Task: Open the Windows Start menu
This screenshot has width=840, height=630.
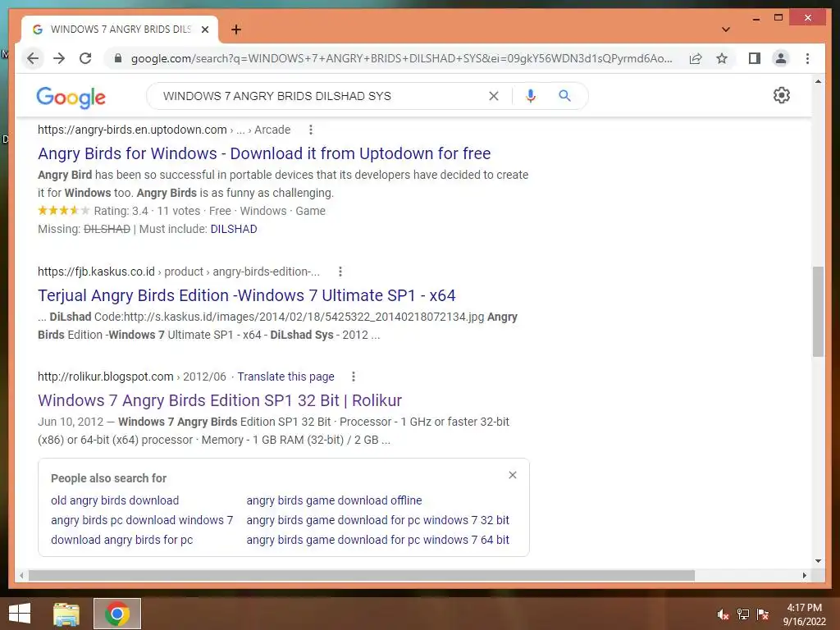Action: point(20,614)
